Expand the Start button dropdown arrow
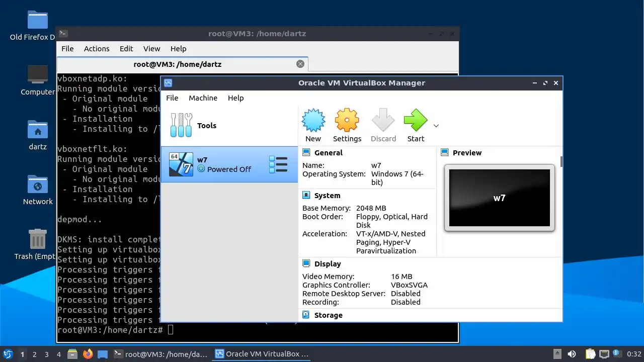 (x=436, y=126)
